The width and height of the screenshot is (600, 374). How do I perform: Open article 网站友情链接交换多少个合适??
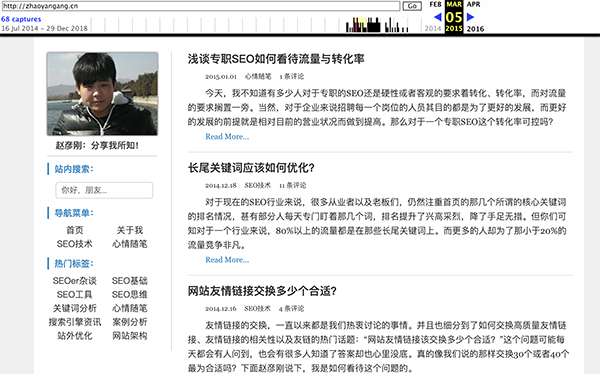[262, 291]
